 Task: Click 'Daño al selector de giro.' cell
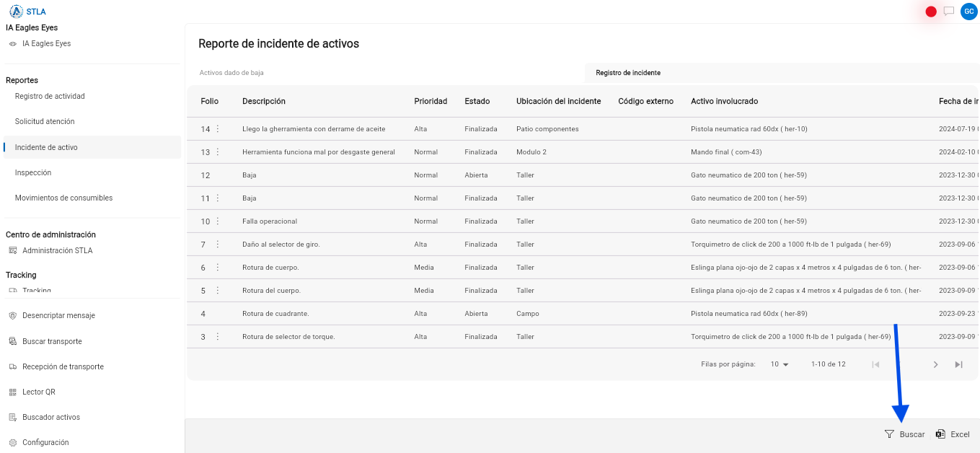pyautogui.click(x=281, y=245)
